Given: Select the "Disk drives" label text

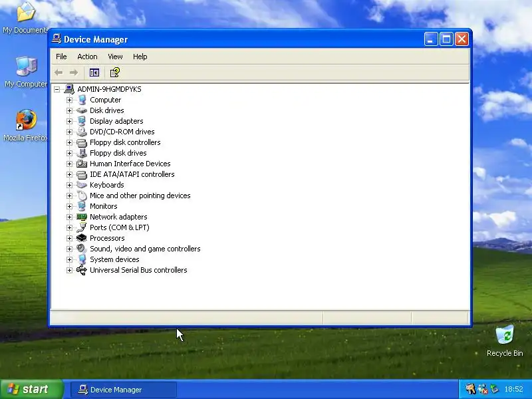Looking at the screenshot, I should pos(106,110).
